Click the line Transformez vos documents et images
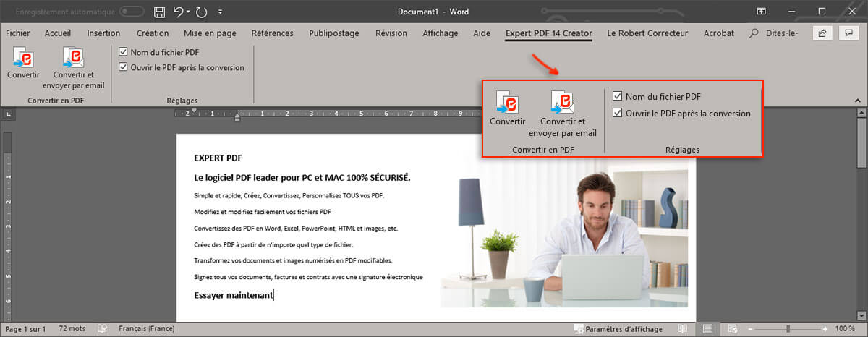 click(x=293, y=260)
